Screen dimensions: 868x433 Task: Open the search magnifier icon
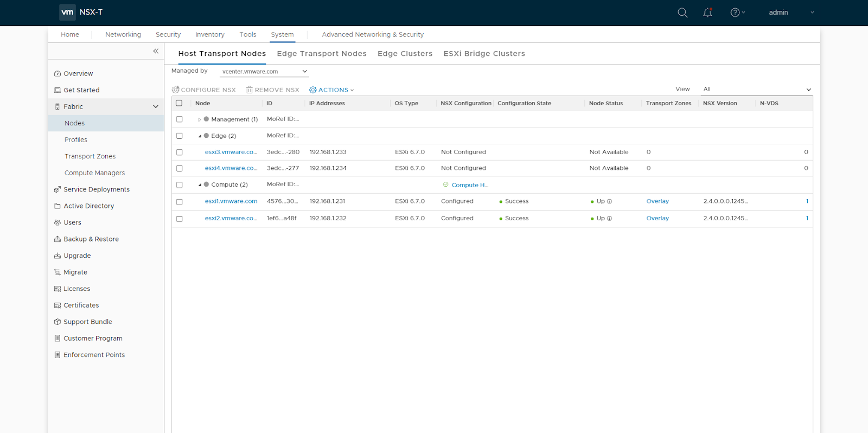pyautogui.click(x=682, y=12)
